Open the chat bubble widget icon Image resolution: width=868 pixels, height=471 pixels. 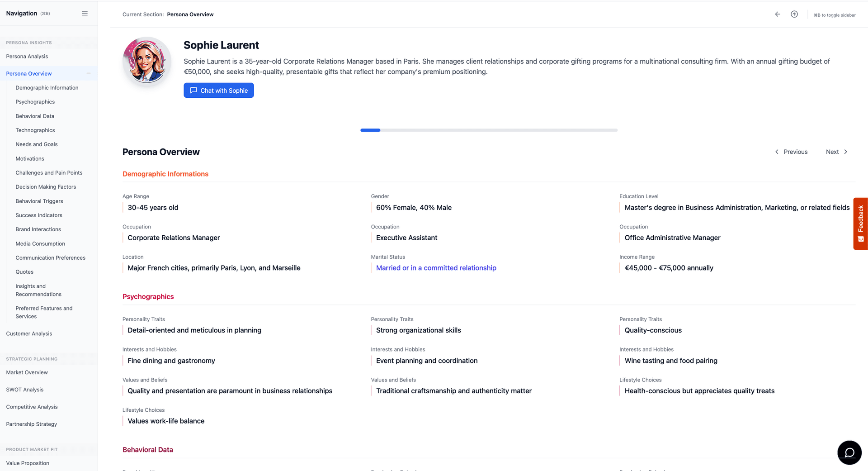(849, 452)
